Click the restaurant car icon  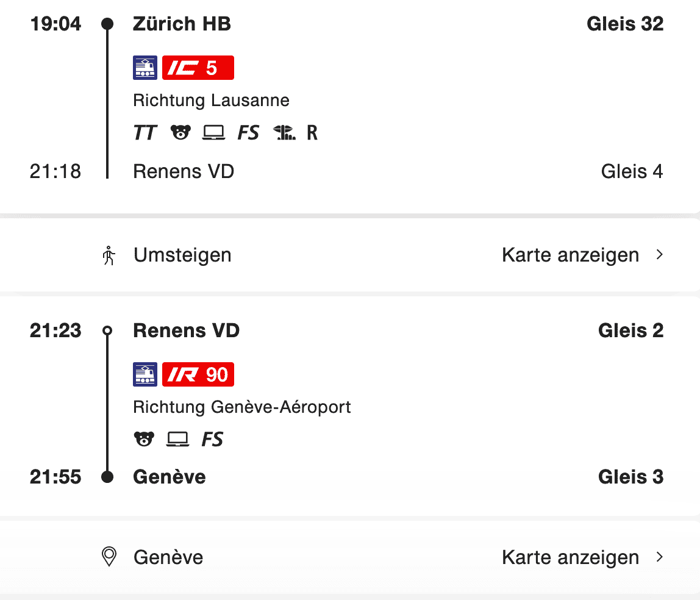click(284, 133)
